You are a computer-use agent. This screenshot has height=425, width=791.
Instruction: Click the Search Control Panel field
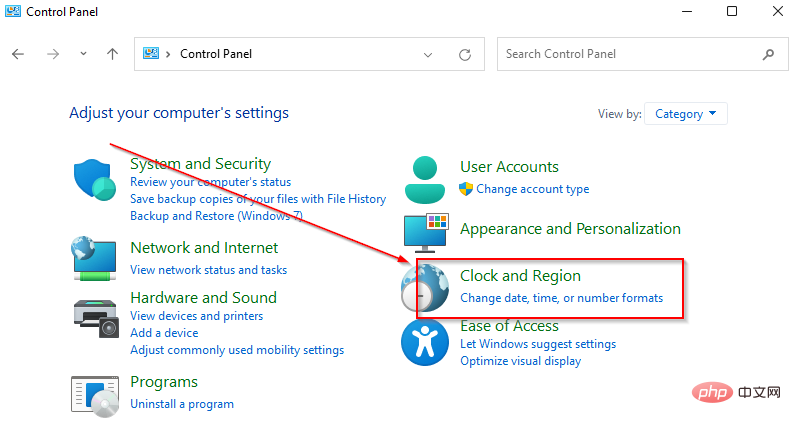click(630, 54)
